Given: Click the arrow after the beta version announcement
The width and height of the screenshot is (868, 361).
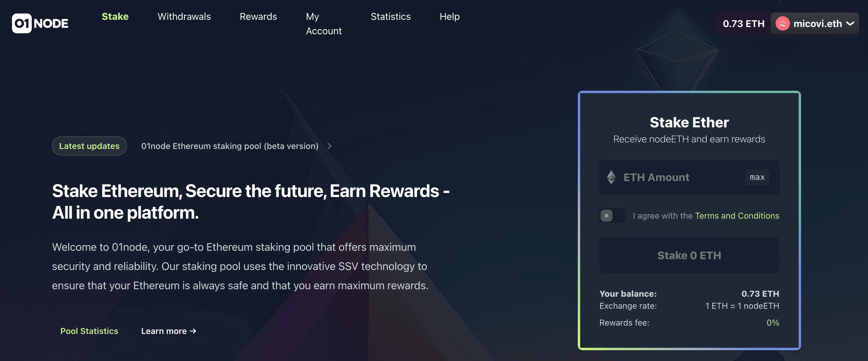Looking at the screenshot, I should (x=329, y=146).
